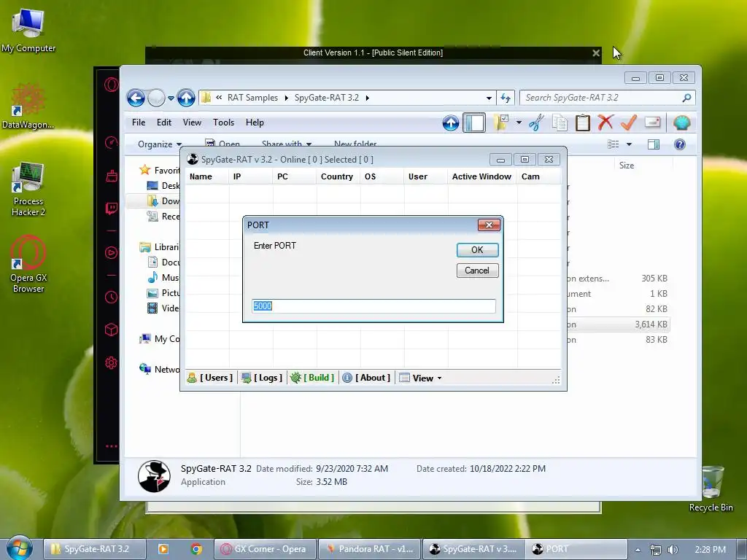Click the folder options toolbar icon
Screen dimensions: 747x560
(500, 122)
